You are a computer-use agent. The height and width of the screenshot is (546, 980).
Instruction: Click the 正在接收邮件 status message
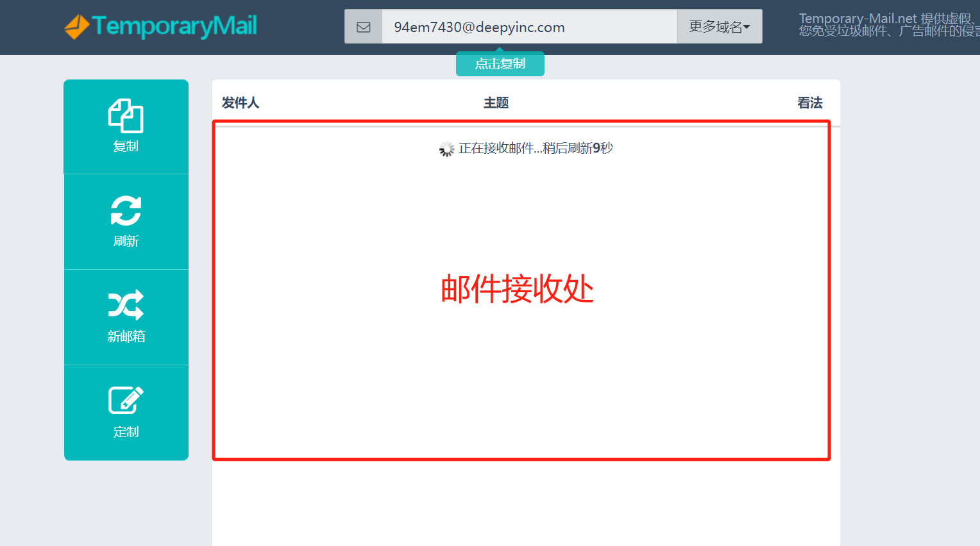point(536,149)
